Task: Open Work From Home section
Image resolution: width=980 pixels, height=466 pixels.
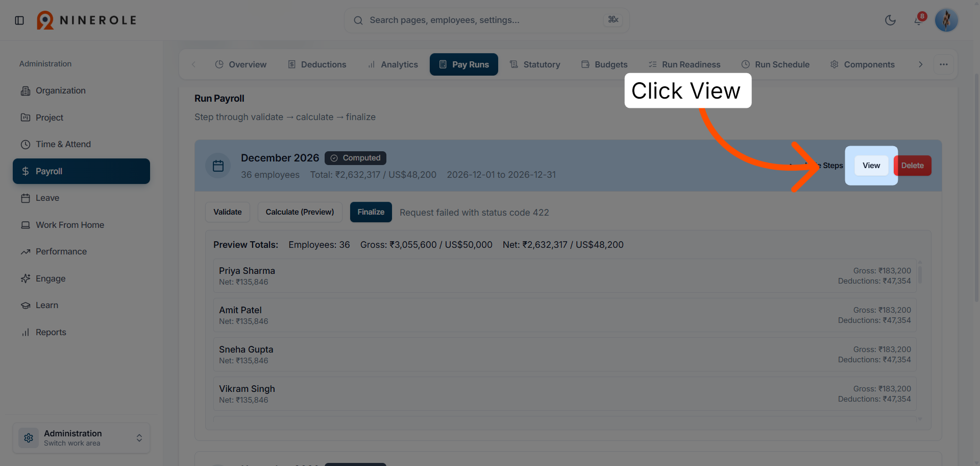Action: [82, 225]
